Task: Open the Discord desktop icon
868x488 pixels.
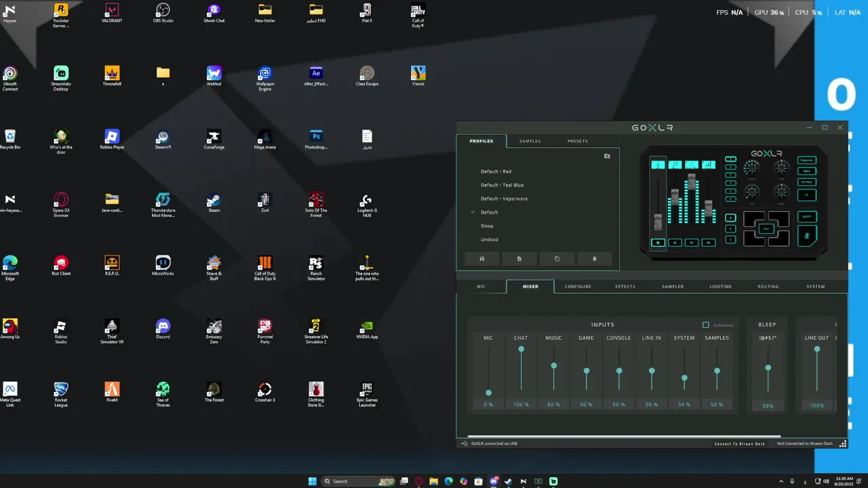Action: pos(163,329)
